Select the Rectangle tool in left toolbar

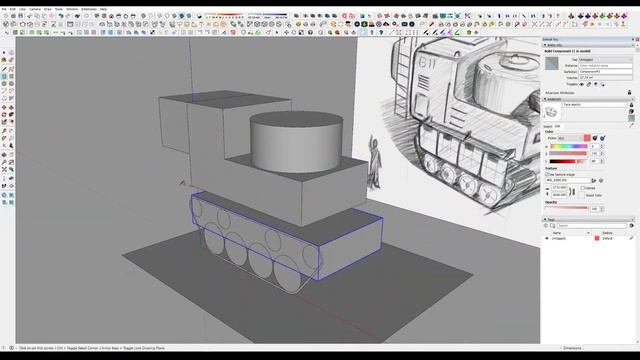[4, 76]
